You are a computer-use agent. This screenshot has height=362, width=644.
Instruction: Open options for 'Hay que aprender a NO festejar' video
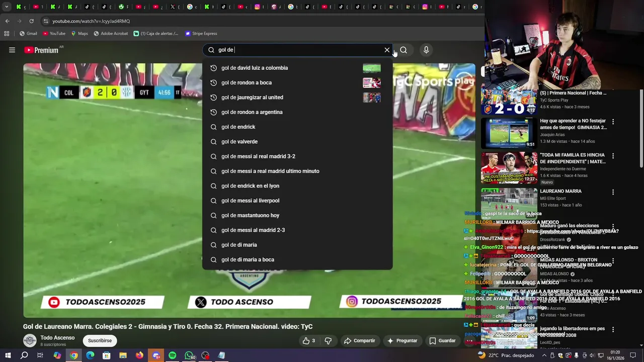tap(613, 122)
